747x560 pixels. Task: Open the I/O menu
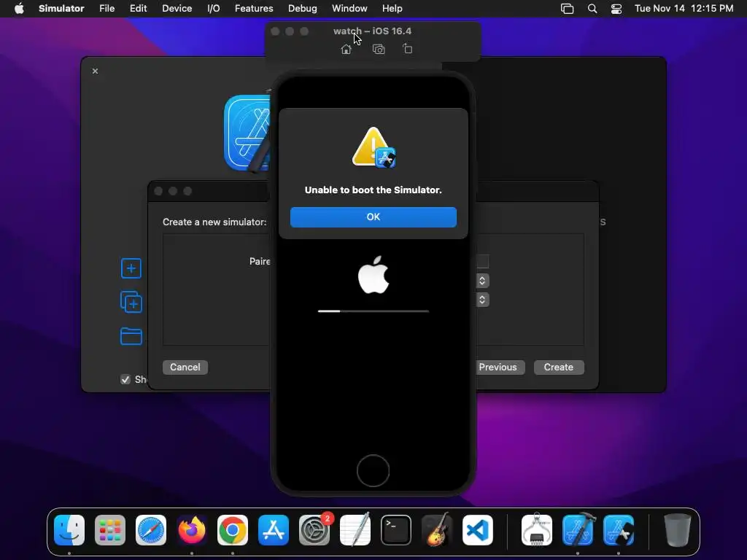pyautogui.click(x=214, y=9)
